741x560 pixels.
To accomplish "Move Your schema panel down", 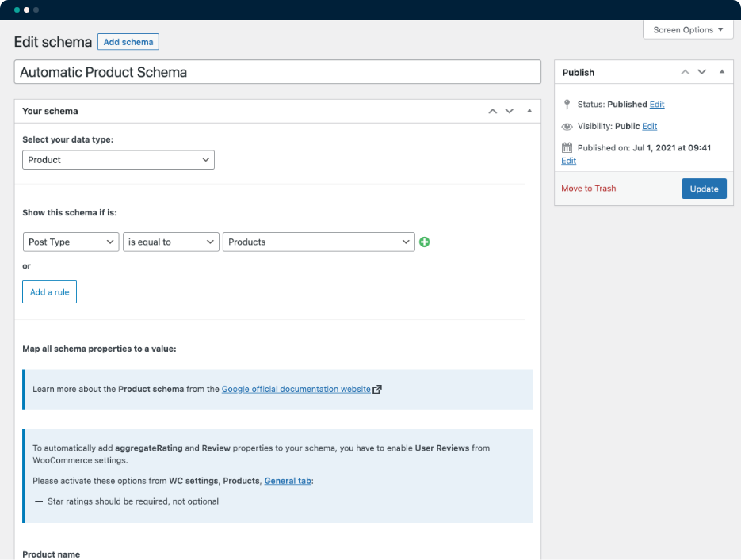I will tap(510, 112).
